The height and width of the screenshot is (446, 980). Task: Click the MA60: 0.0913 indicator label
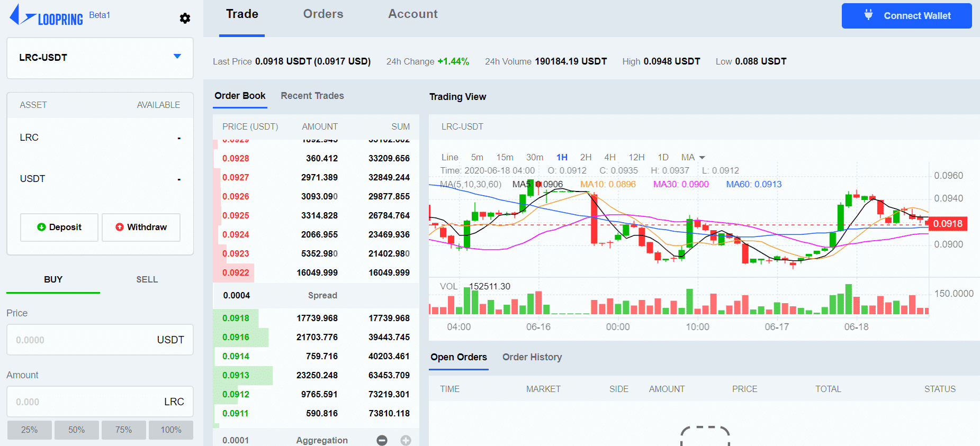[754, 184]
